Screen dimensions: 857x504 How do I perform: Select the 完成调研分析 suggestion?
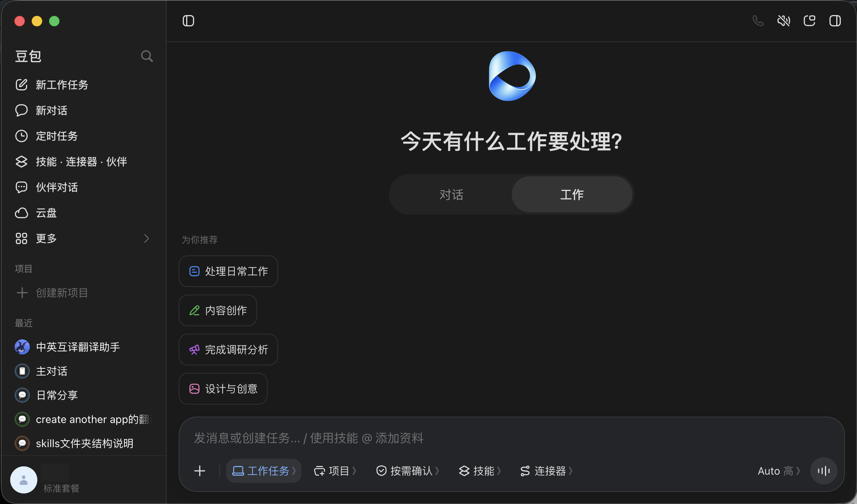pos(228,350)
